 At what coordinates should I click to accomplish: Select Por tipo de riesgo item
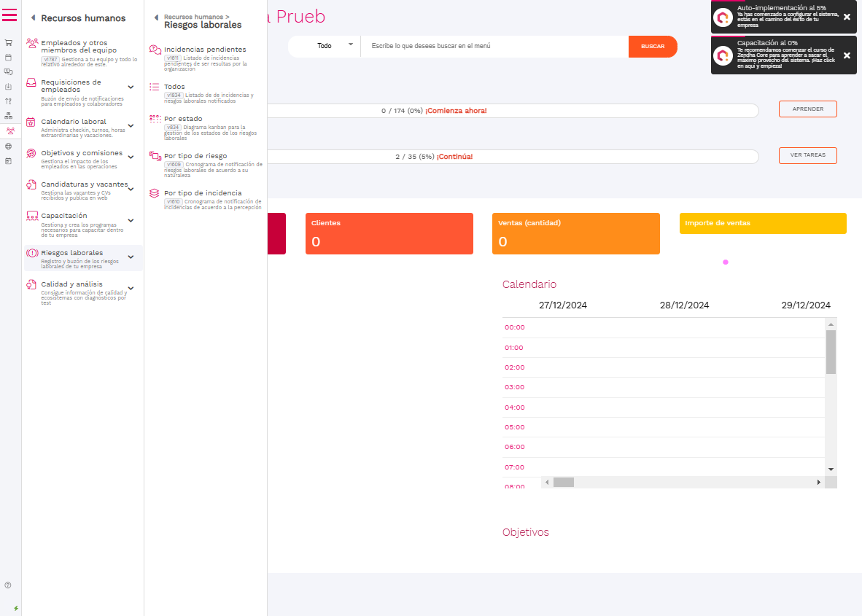pyautogui.click(x=195, y=156)
